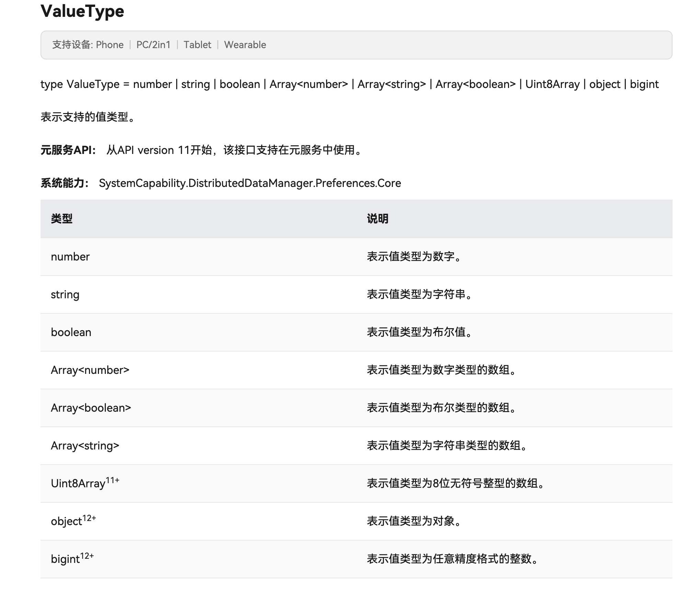Click the type ValueType definition line
The width and height of the screenshot is (700, 589).
point(349,85)
